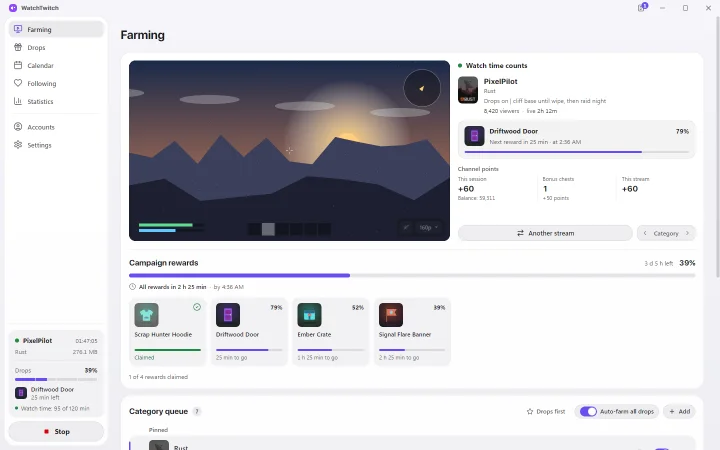Click the Ember Crate reward icon
This screenshot has height=450, width=720.
coord(309,315)
